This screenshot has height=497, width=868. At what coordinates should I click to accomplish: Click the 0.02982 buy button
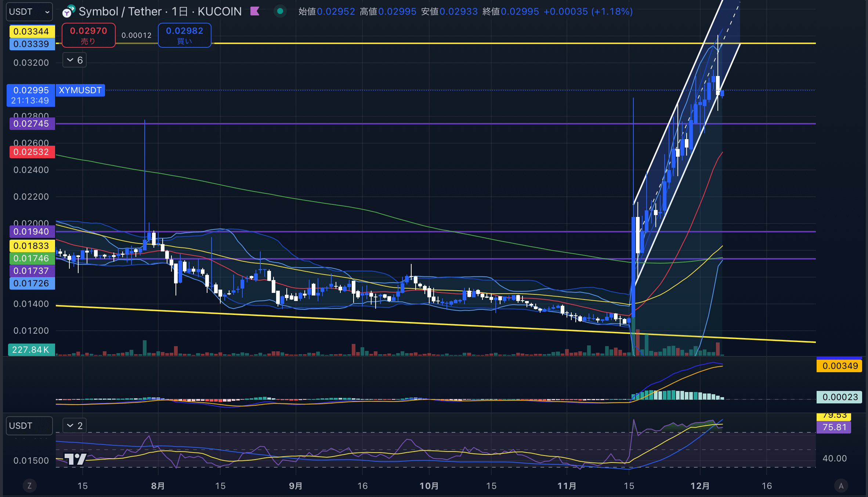coord(184,35)
